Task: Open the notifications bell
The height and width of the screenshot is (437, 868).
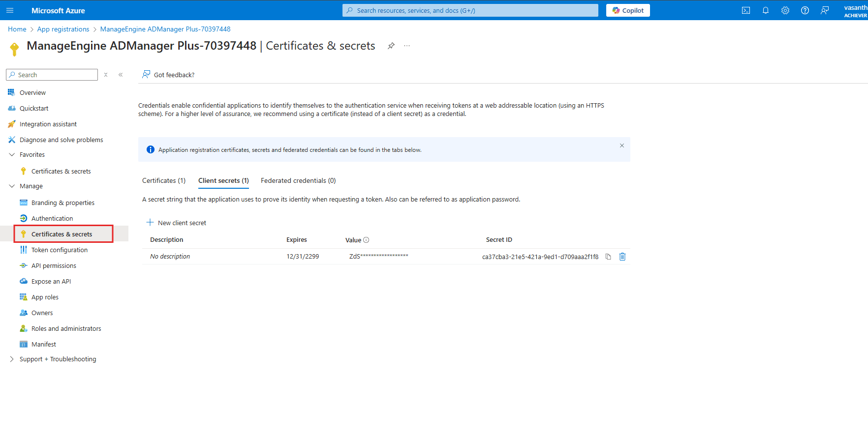Action: point(766,10)
